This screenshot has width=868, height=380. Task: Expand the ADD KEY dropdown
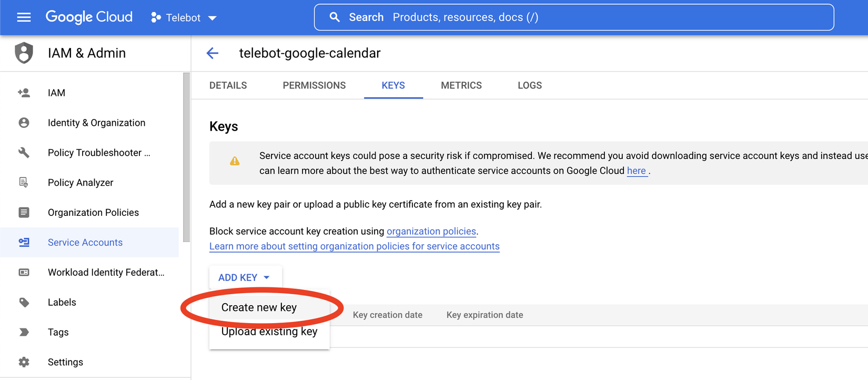click(245, 277)
